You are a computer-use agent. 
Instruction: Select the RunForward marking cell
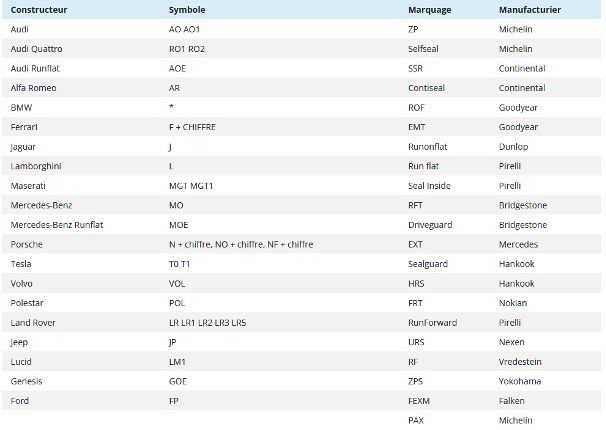(433, 323)
